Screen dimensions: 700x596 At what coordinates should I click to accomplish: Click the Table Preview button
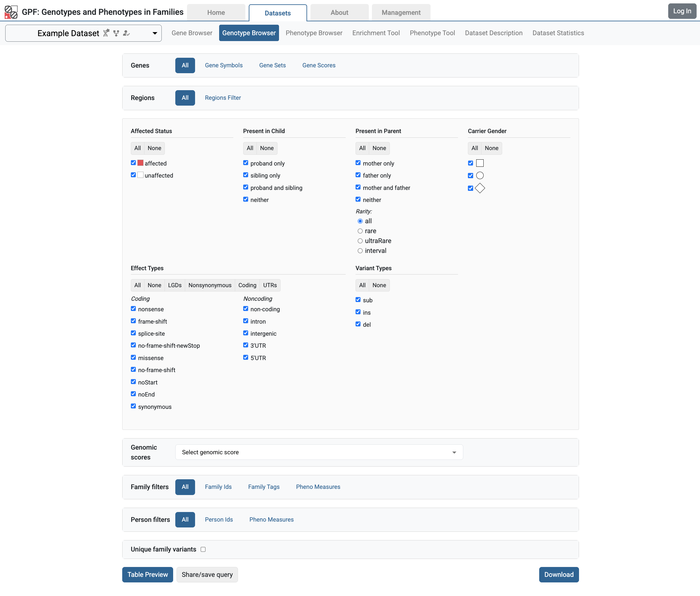click(147, 574)
